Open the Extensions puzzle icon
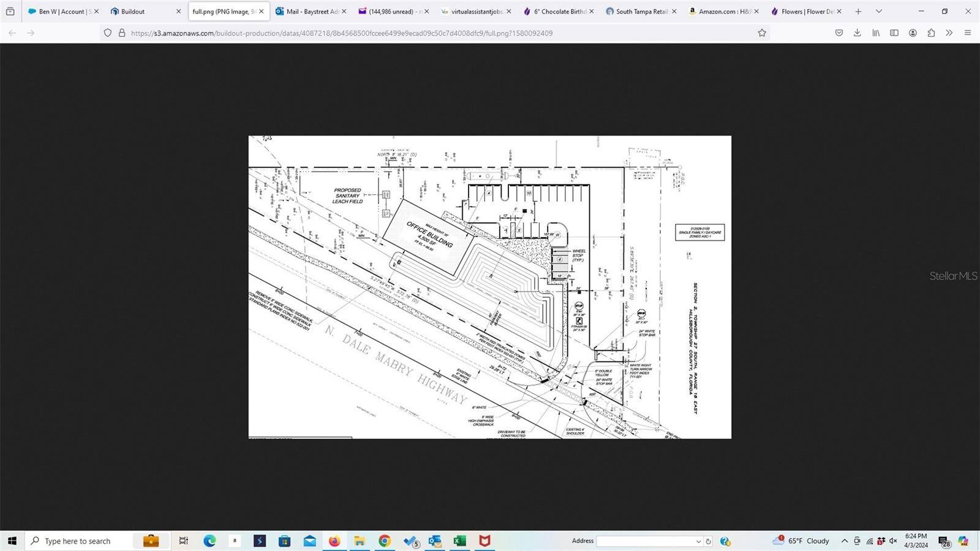This screenshot has width=980, height=551. point(931,32)
